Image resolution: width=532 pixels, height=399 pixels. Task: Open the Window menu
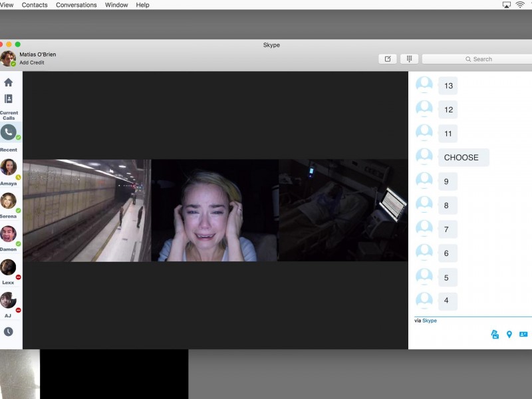[116, 5]
